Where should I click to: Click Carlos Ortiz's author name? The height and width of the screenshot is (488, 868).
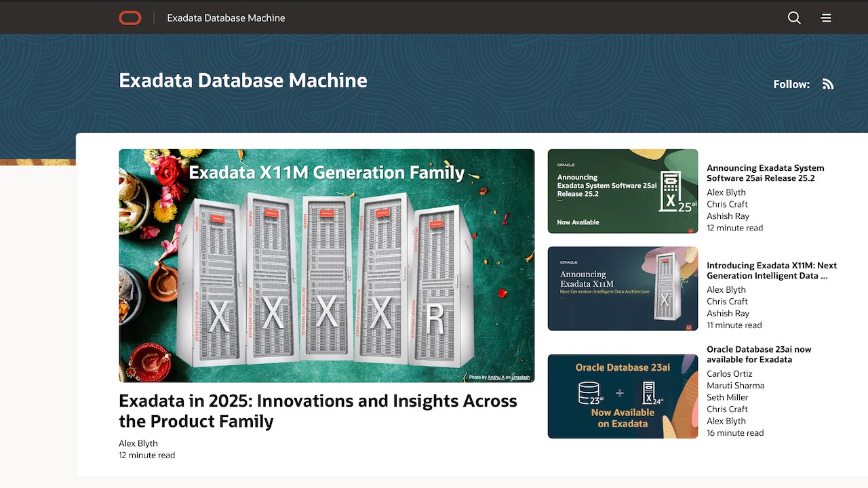coord(729,373)
